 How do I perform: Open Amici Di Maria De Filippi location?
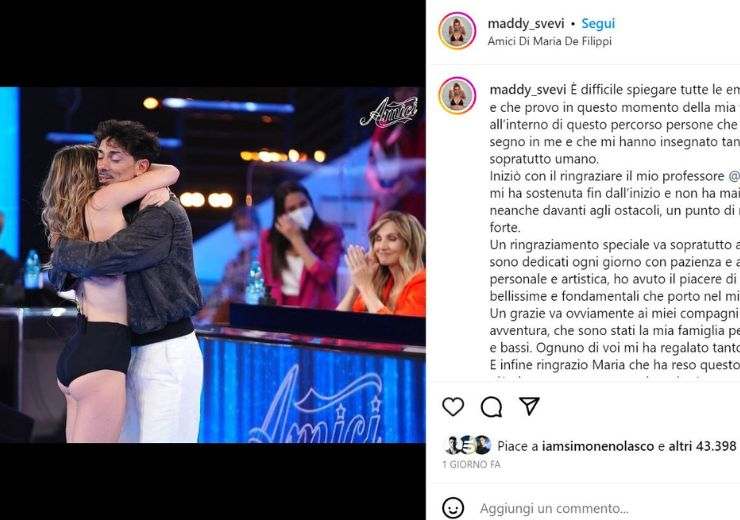tap(549, 41)
